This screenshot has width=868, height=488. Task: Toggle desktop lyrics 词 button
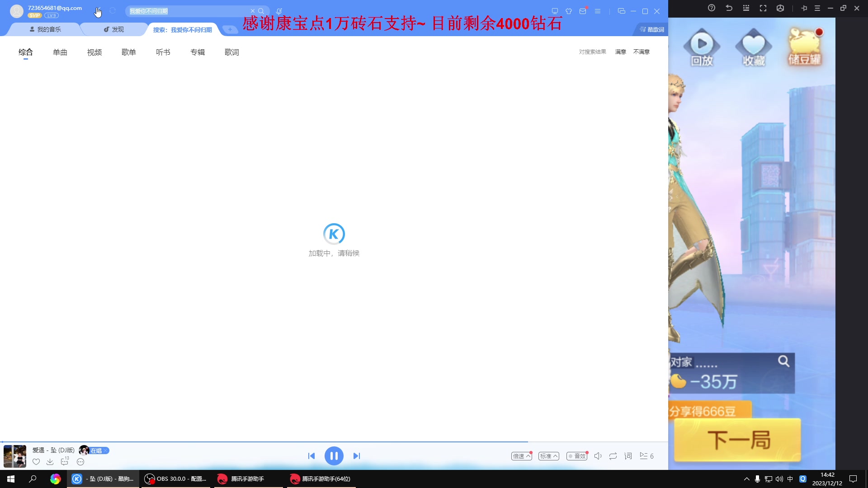[628, 456]
